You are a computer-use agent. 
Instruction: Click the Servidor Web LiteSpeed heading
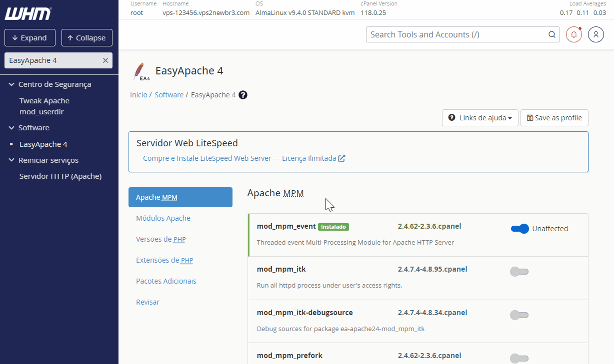click(x=187, y=143)
